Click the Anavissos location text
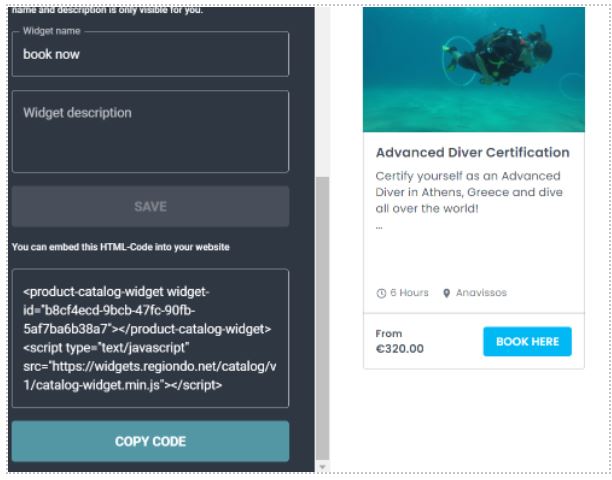This screenshot has width=612, height=480. point(481,293)
